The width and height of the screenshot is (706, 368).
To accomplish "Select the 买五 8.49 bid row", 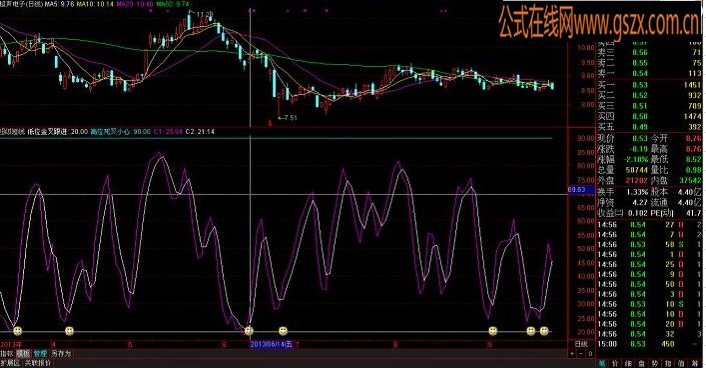I will 649,127.
